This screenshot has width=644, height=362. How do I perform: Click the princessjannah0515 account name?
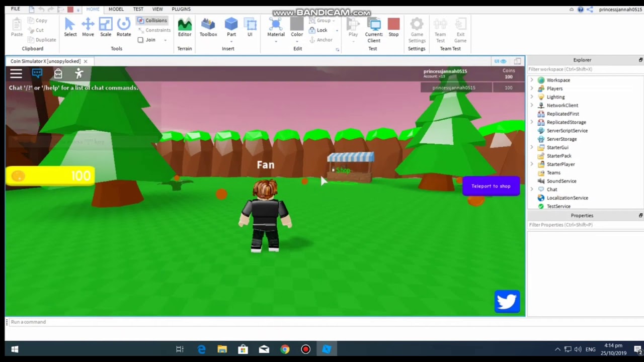620,10
